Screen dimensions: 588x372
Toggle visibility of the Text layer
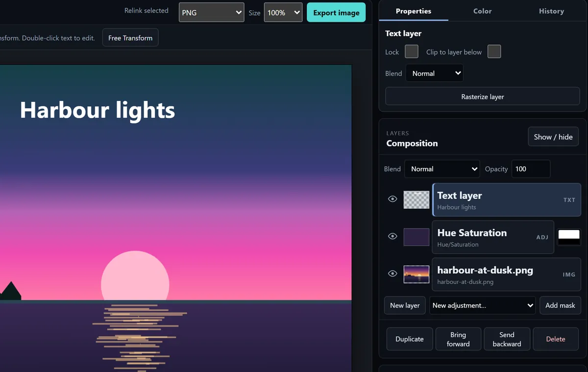pyautogui.click(x=392, y=199)
